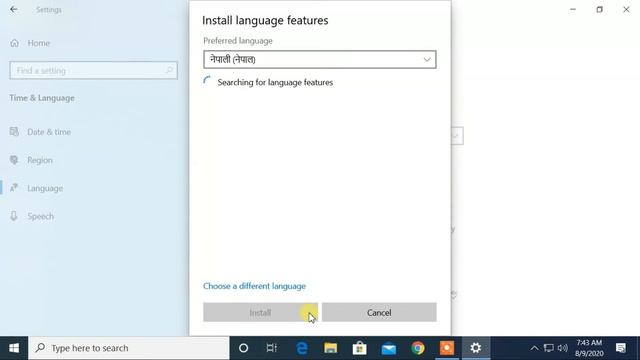The width and height of the screenshot is (640, 360).
Task: Go back using the Settings back arrow
Action: click(14, 9)
